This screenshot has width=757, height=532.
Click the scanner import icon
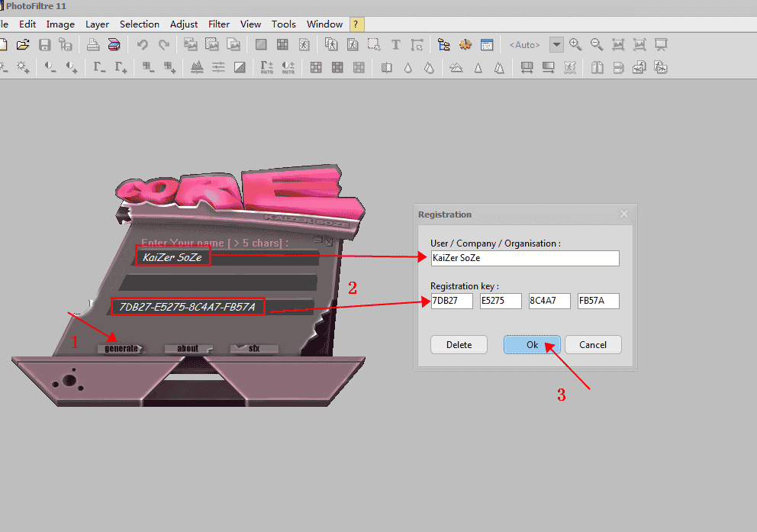114,45
